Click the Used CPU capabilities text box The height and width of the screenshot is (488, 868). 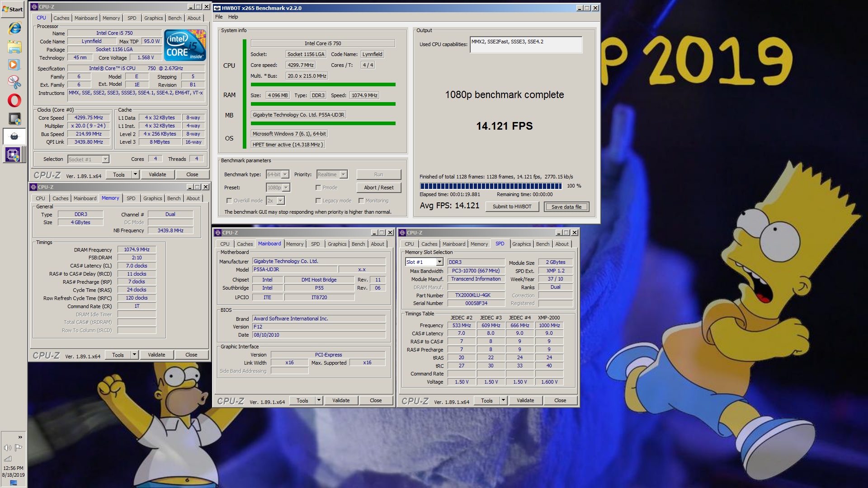(526, 44)
